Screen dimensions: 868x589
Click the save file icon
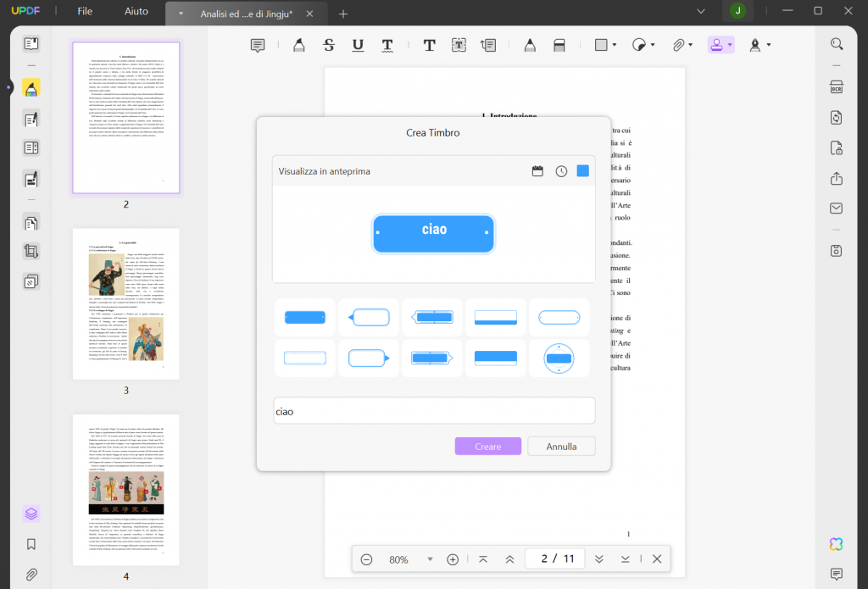[x=837, y=251]
